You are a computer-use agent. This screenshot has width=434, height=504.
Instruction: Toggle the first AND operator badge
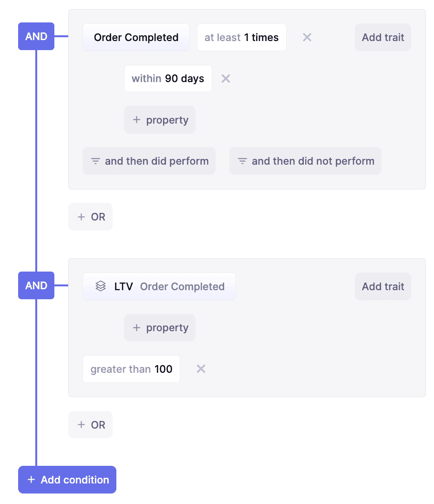36,36
